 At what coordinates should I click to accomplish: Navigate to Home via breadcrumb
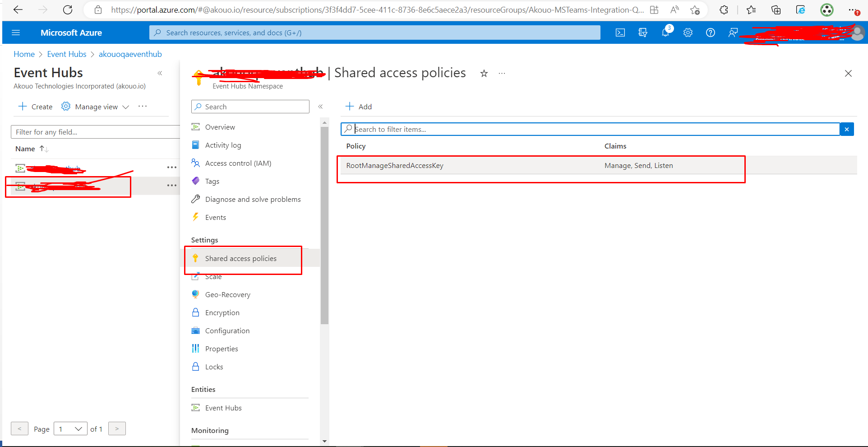click(24, 54)
